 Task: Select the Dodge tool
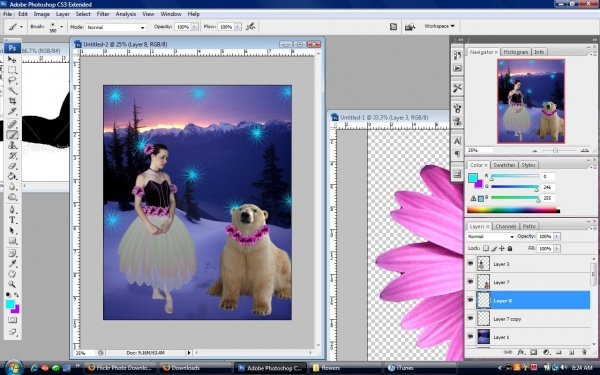coord(12,197)
